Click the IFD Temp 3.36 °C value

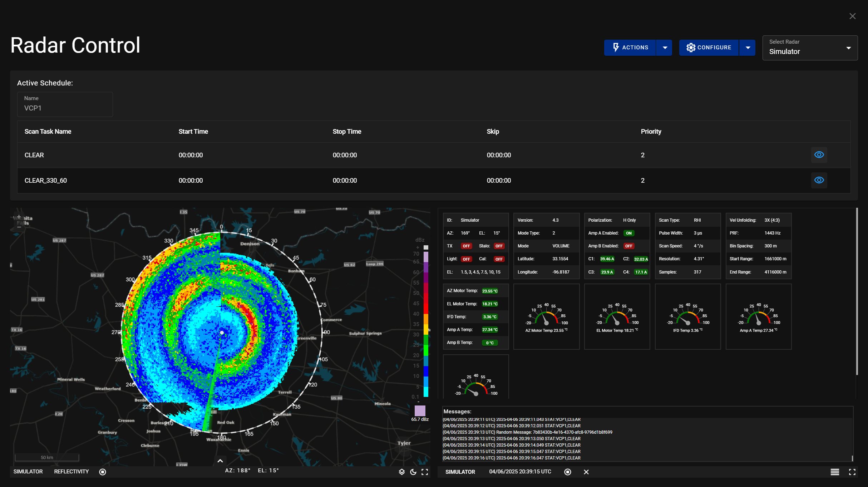click(x=490, y=317)
